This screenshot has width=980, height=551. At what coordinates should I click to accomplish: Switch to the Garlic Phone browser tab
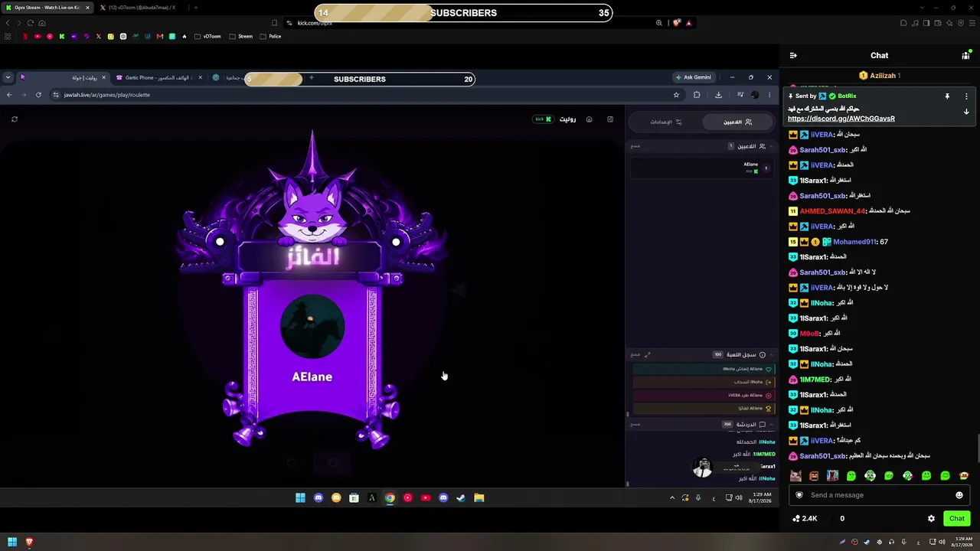coord(159,77)
